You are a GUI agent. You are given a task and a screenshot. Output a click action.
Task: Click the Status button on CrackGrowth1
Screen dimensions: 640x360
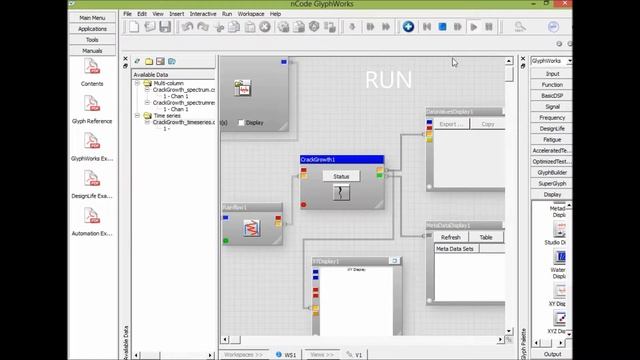tap(341, 176)
